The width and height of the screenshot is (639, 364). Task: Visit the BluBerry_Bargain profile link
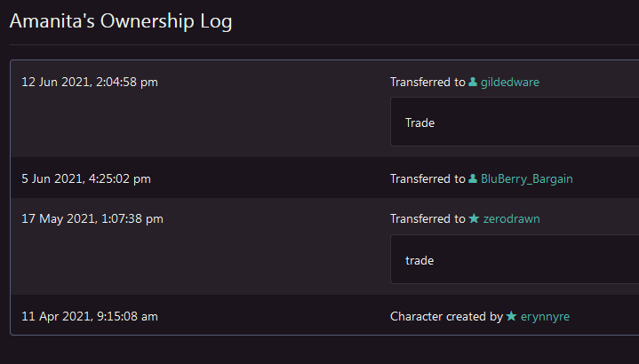[x=526, y=178]
